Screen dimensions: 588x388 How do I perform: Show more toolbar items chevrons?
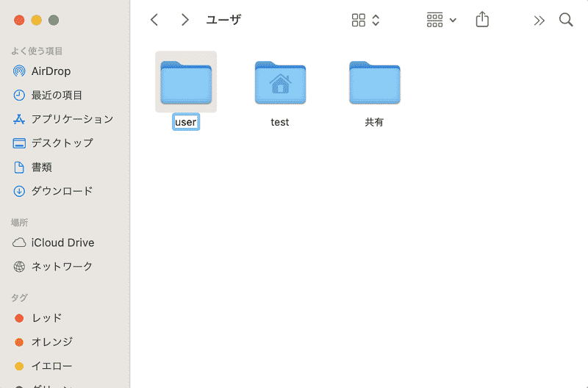click(539, 21)
